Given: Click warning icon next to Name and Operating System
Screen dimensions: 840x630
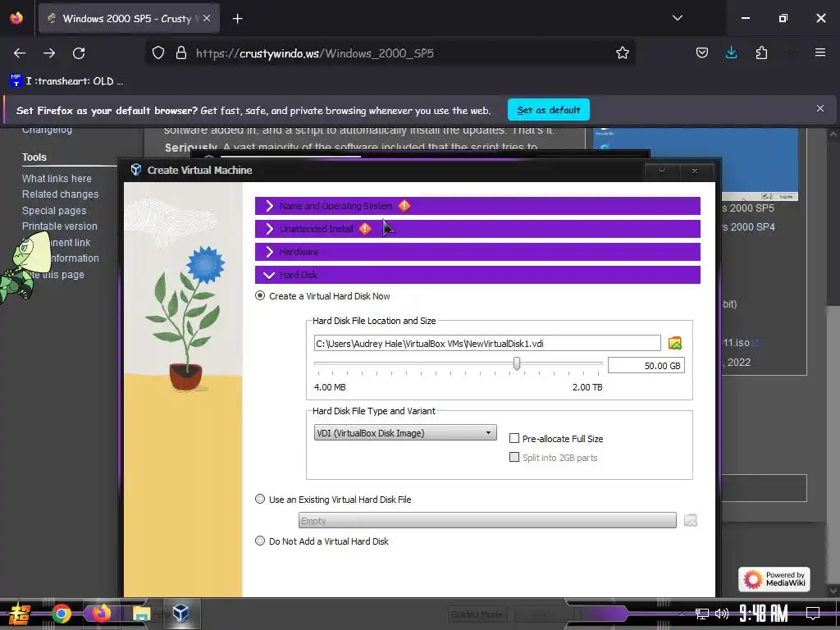Looking at the screenshot, I should [x=404, y=206].
